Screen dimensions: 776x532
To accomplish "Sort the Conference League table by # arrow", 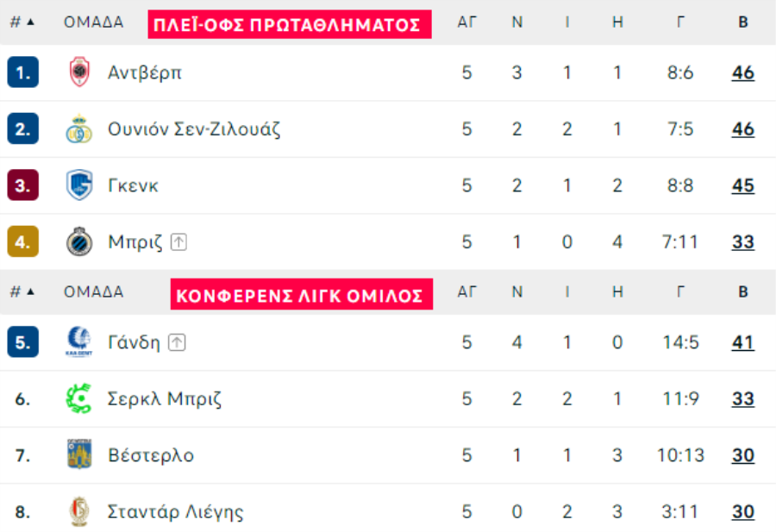I will 22,292.
